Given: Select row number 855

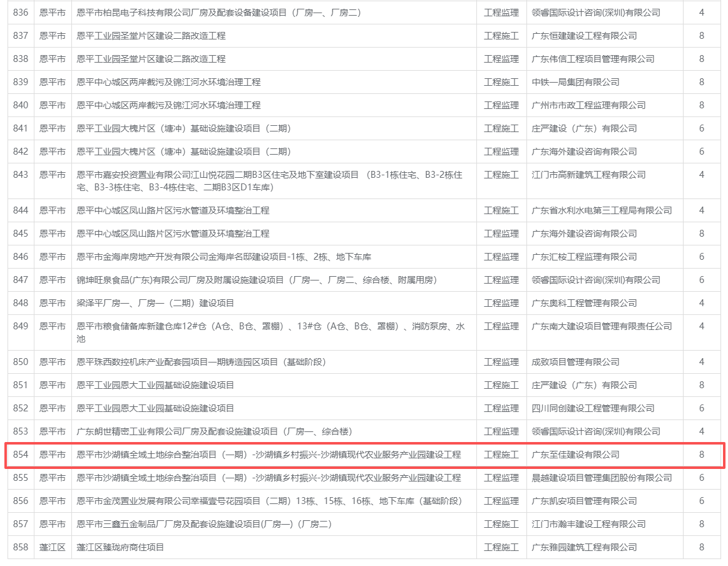Looking at the screenshot, I should click(21, 479).
